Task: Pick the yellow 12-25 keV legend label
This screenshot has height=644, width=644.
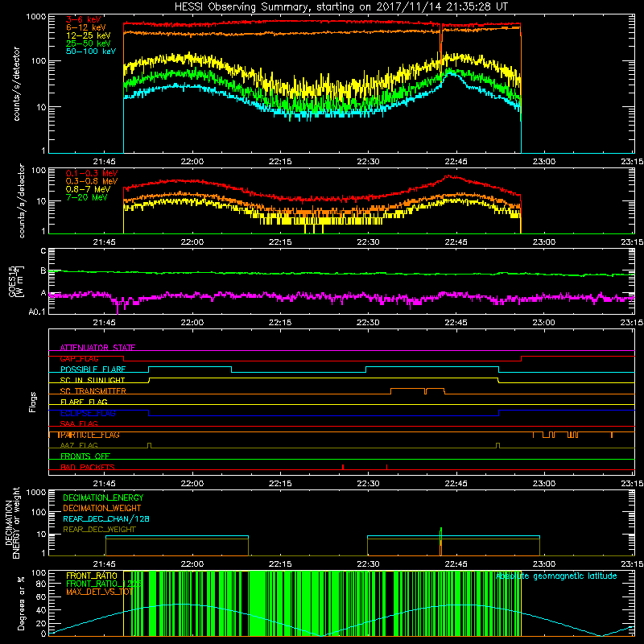Action: [89, 35]
